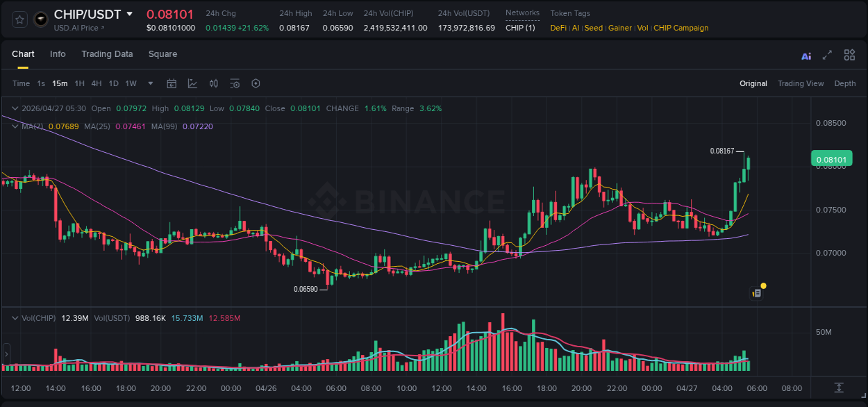Click the 04/26 date label on time axis
Viewport: 868px width, 407px height.
(x=267, y=388)
